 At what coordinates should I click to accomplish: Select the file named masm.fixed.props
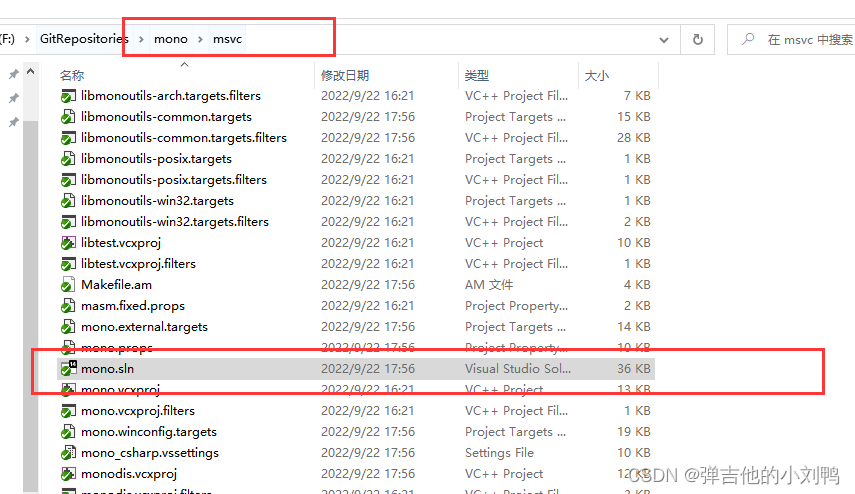[x=133, y=306]
